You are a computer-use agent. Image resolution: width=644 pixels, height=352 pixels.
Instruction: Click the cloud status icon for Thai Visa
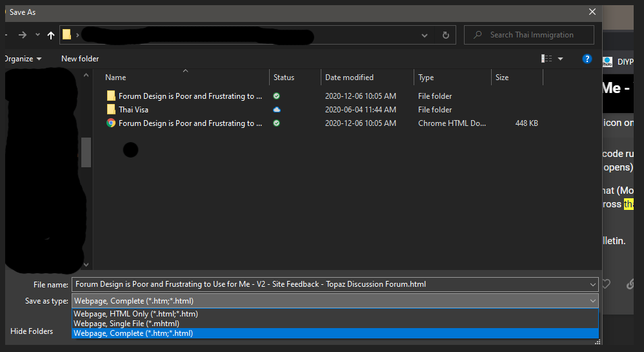point(276,110)
